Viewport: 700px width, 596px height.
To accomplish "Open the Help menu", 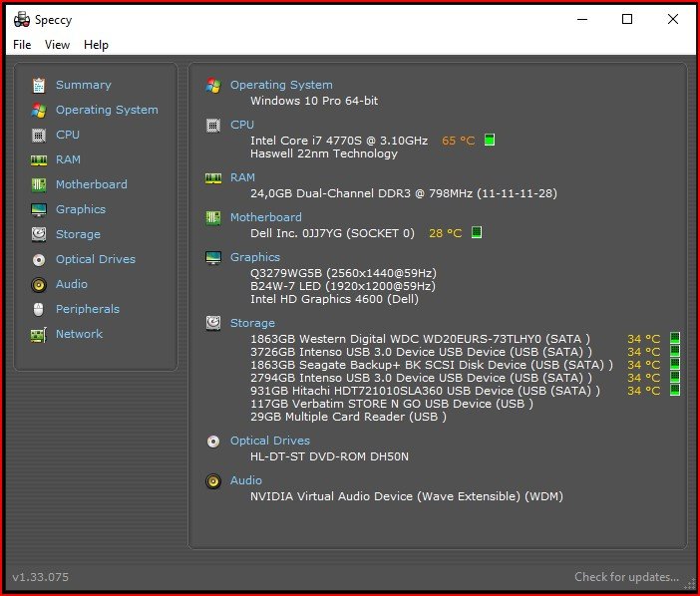I will point(96,45).
